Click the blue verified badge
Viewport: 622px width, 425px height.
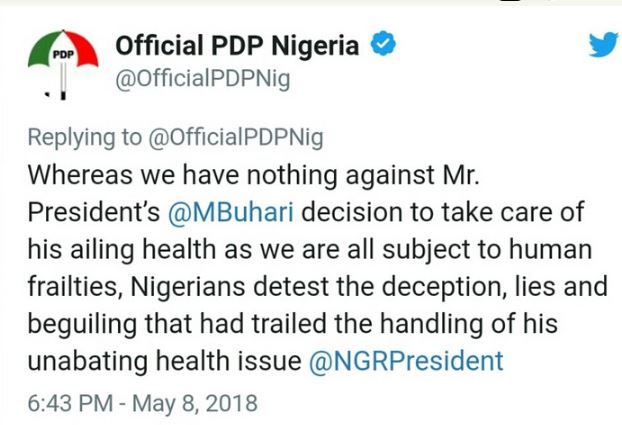click(383, 43)
